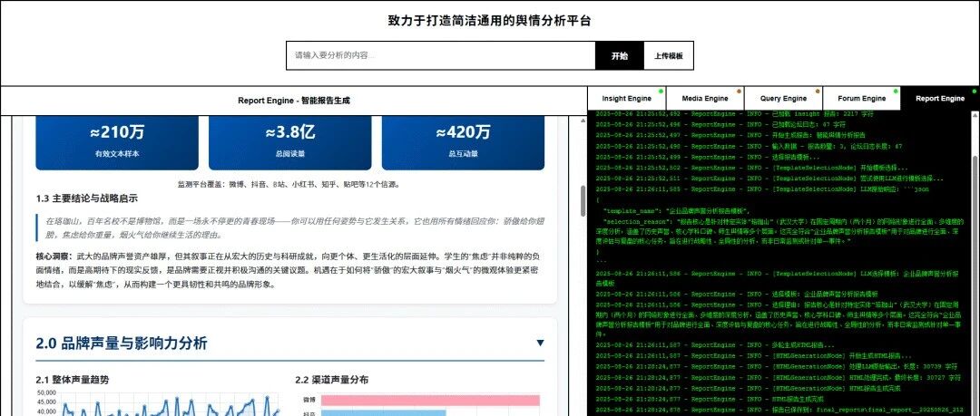Click the Media Engine status dot
The height and width of the screenshot is (416, 980).
click(740, 92)
